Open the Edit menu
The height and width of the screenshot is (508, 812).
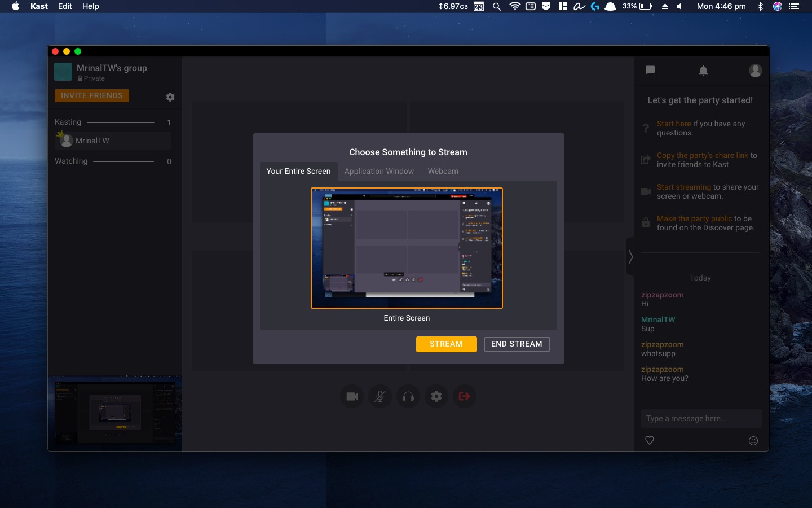[x=65, y=6]
